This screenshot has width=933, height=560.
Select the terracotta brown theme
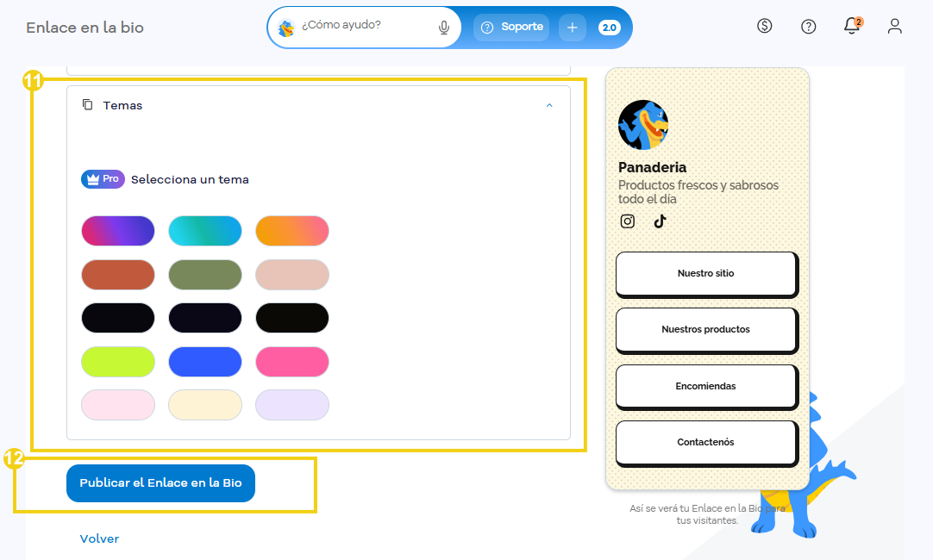tap(118, 275)
